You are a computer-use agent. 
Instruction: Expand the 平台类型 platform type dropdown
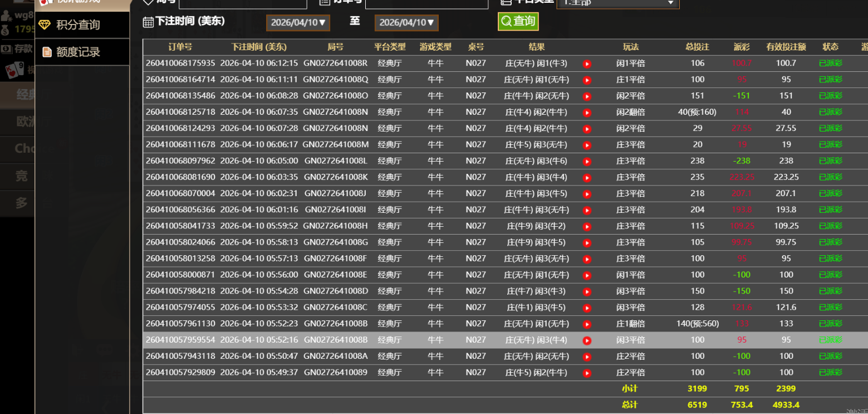[x=618, y=3]
